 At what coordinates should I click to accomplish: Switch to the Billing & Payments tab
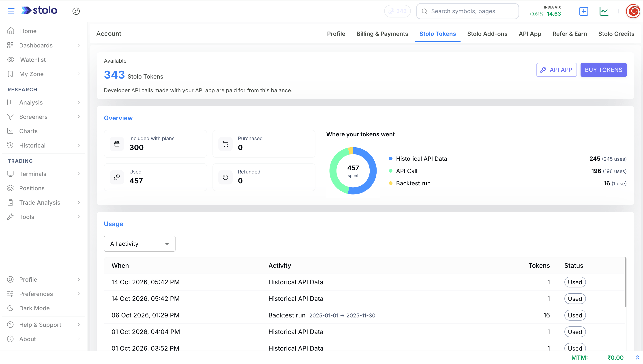click(x=382, y=34)
